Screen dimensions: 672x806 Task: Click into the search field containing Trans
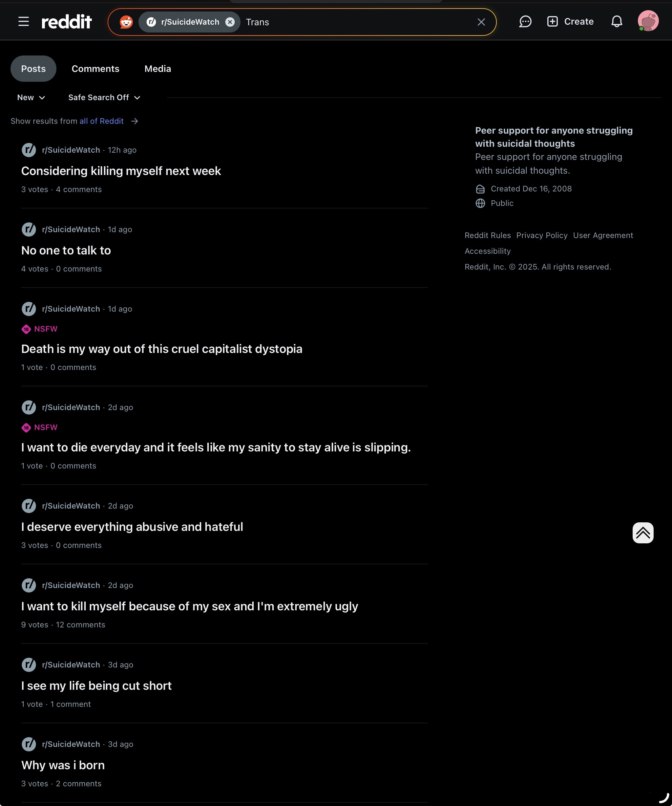point(357,22)
